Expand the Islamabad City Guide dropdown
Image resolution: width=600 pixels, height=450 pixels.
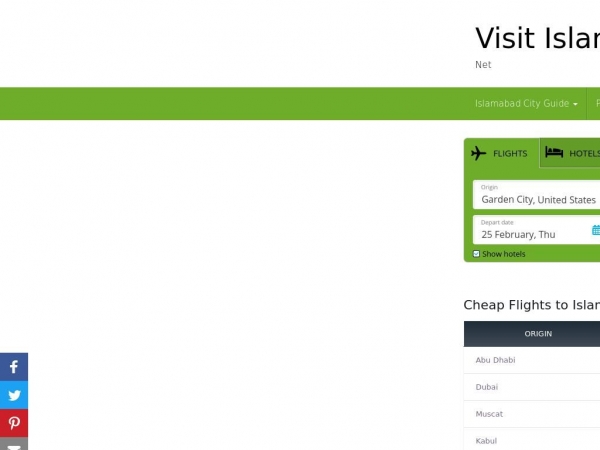pyautogui.click(x=526, y=104)
